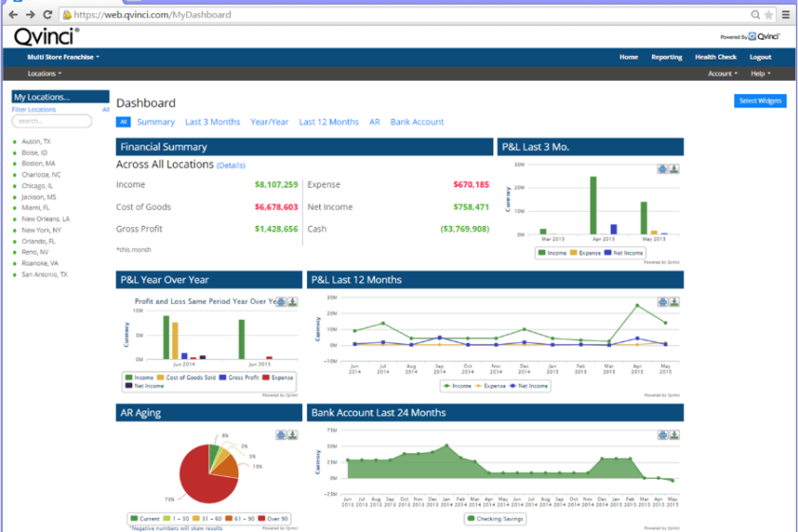Click the Select Widgets button

tap(760, 101)
